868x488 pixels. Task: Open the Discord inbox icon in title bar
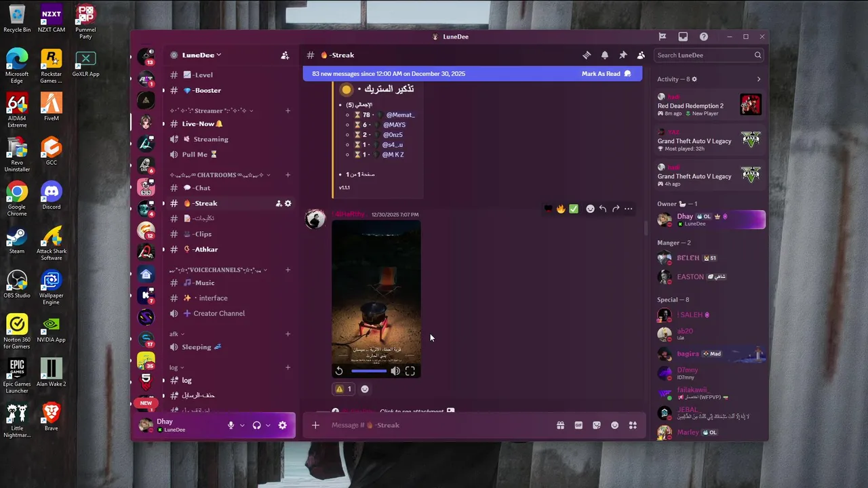point(683,37)
